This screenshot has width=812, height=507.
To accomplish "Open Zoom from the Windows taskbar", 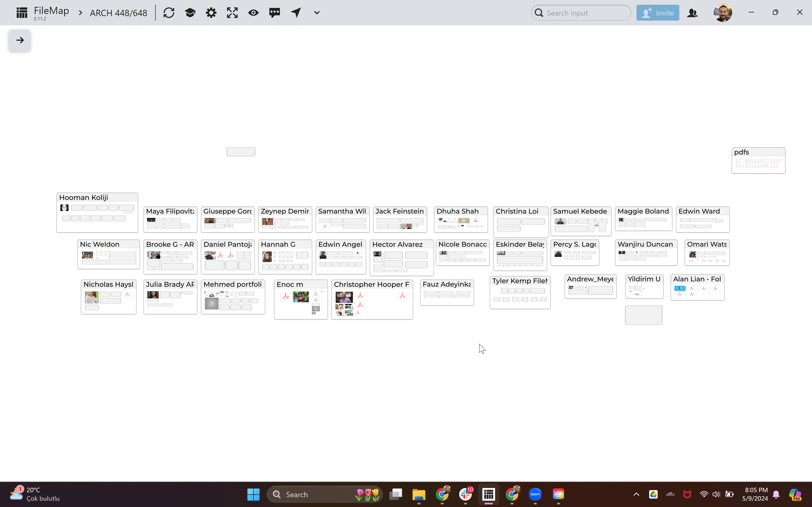I will [x=535, y=494].
